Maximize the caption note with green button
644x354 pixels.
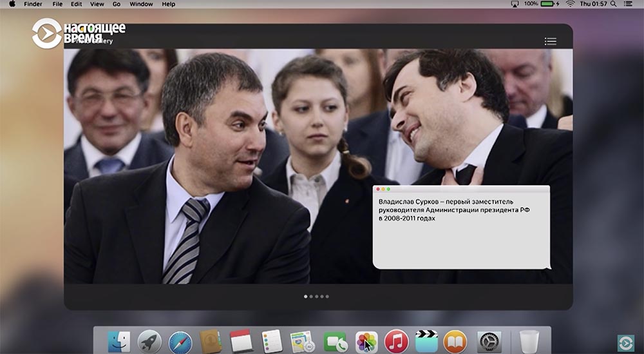pos(388,189)
